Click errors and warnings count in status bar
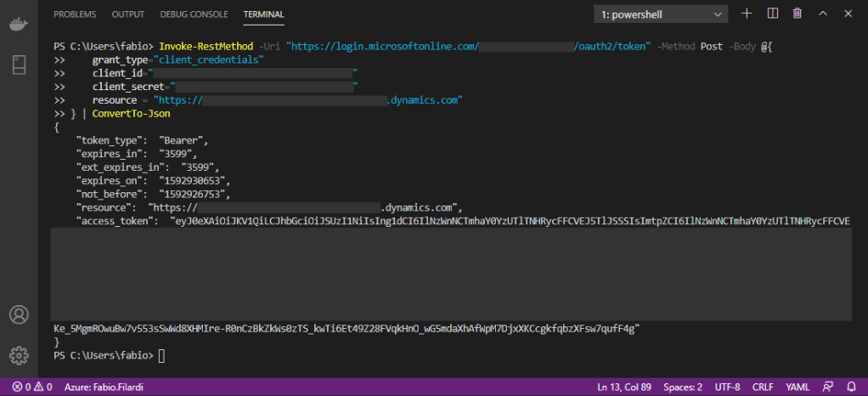This screenshot has width=868, height=396. pos(32,387)
